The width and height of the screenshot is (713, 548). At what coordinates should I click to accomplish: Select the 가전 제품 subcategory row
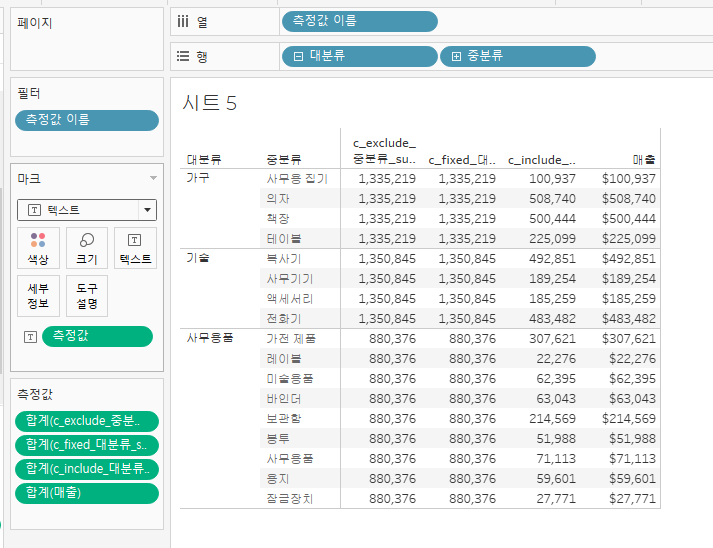tap(291, 339)
